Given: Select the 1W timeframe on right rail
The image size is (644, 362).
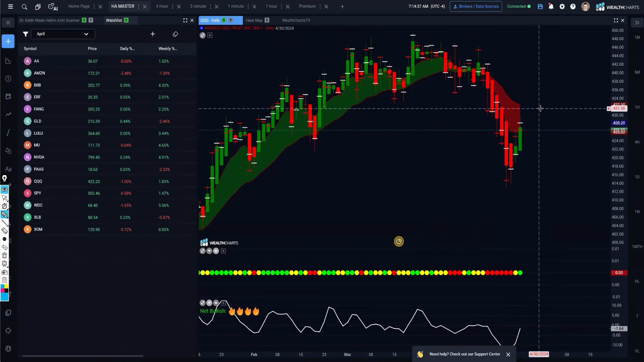Looking at the screenshot, I should click(x=637, y=212).
